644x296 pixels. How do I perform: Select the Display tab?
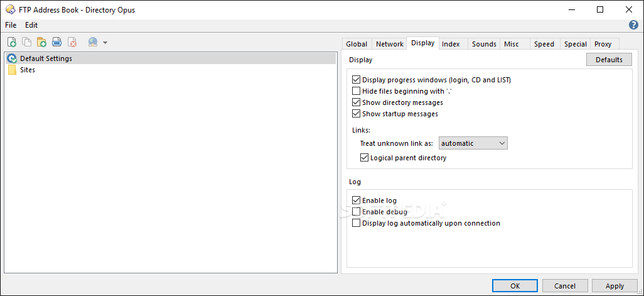422,43
